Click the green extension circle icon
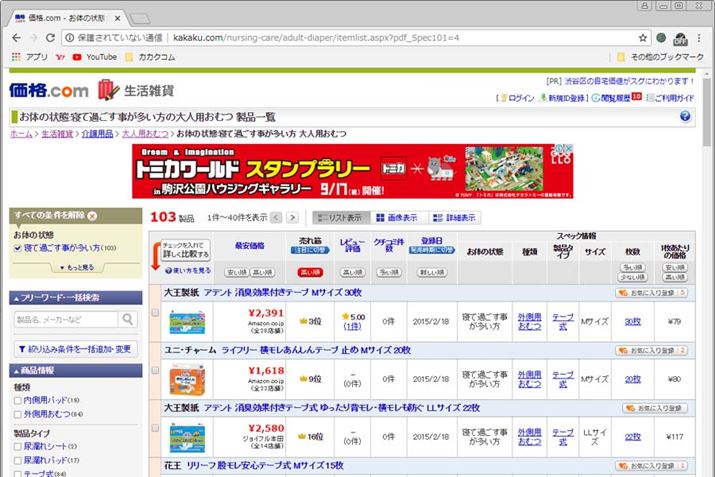This screenshot has width=715, height=477. (661, 38)
